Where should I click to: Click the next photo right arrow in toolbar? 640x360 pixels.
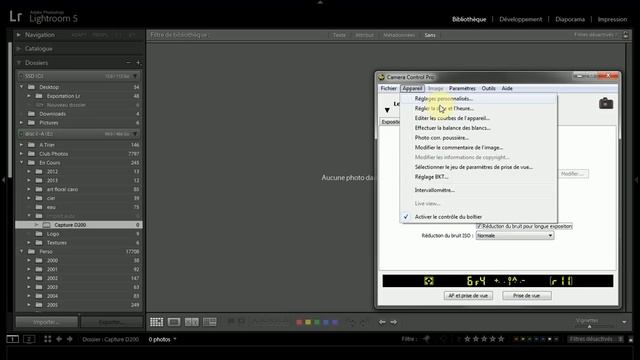(x=393, y=322)
